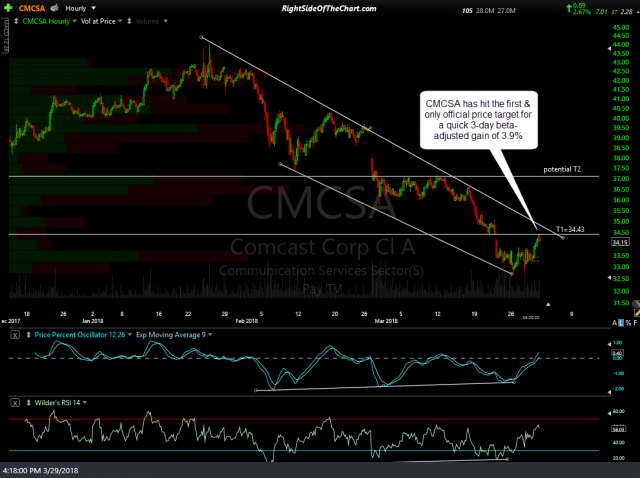This screenshot has width=640, height=478.
Task: Click the potential T2 label
Action: tap(562, 169)
